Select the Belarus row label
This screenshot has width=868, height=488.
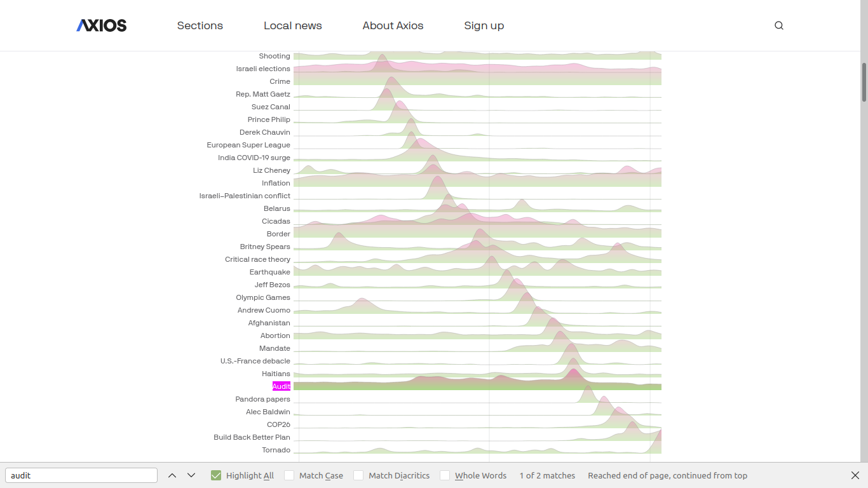click(x=277, y=208)
